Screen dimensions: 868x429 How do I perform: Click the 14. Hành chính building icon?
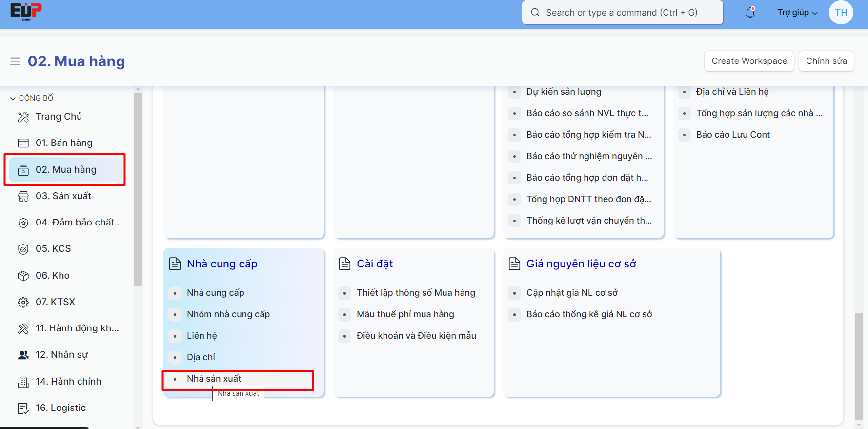point(23,382)
